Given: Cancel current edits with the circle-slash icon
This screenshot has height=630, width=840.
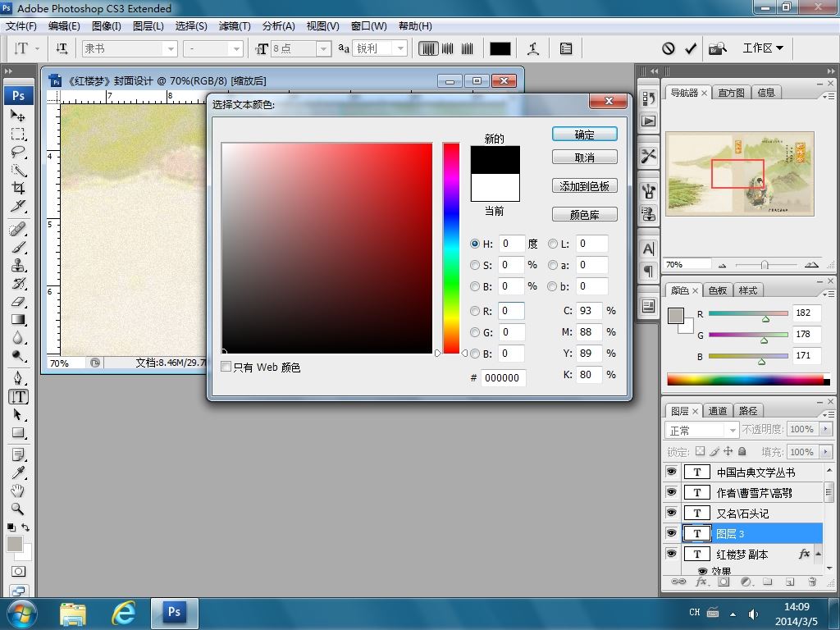Looking at the screenshot, I should pos(669,48).
